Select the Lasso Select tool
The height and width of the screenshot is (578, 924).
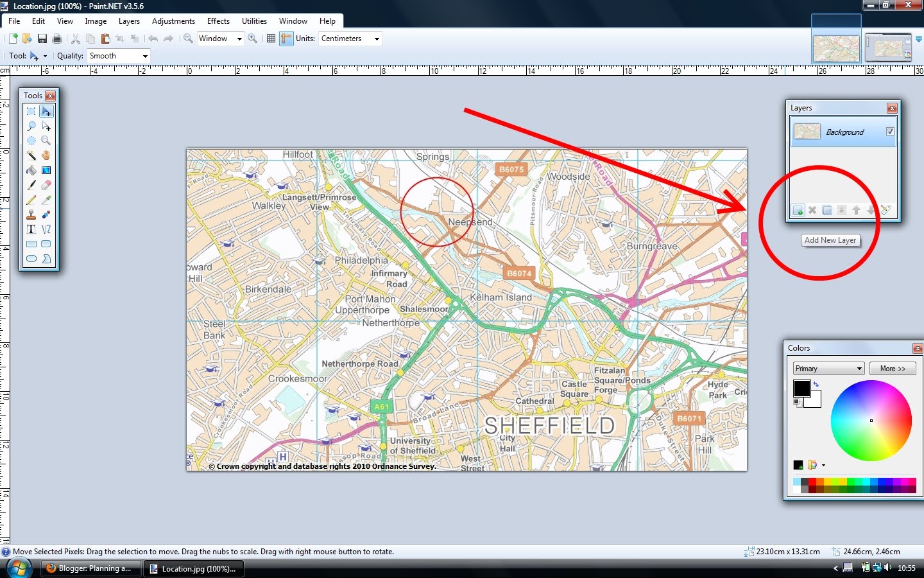tap(31, 126)
